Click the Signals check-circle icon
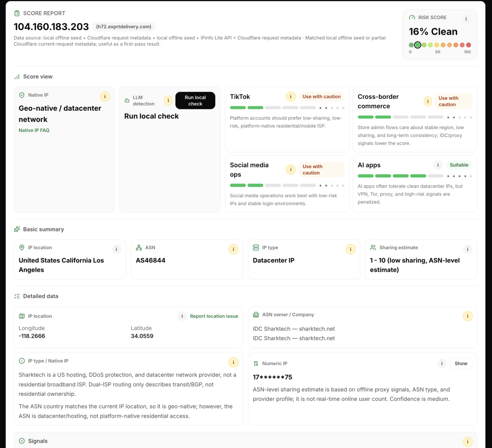 [22, 441]
